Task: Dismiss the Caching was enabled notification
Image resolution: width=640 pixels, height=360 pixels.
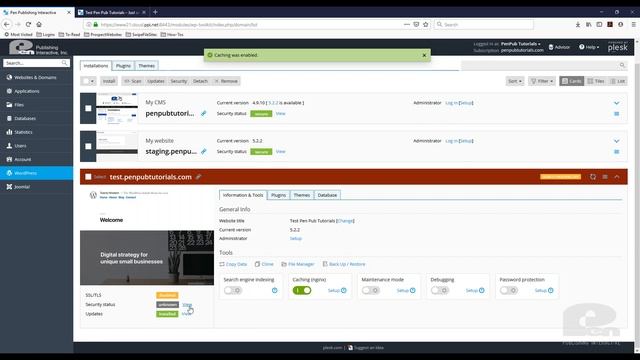Action: coord(424,55)
